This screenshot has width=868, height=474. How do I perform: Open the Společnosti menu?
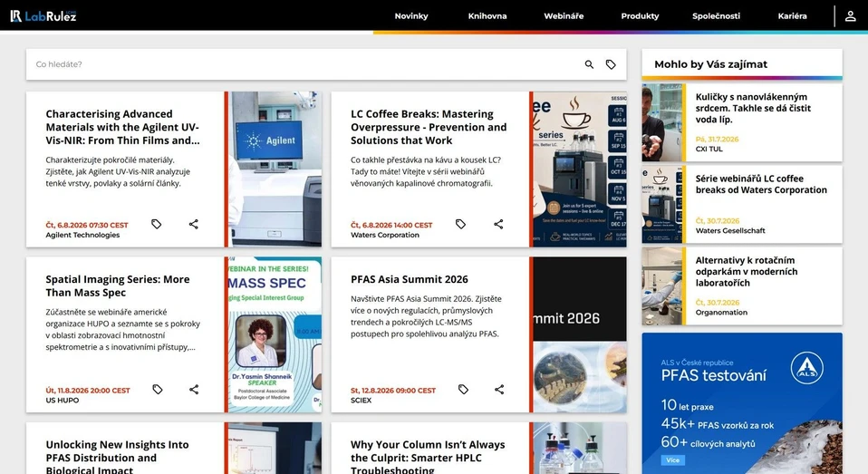click(716, 16)
